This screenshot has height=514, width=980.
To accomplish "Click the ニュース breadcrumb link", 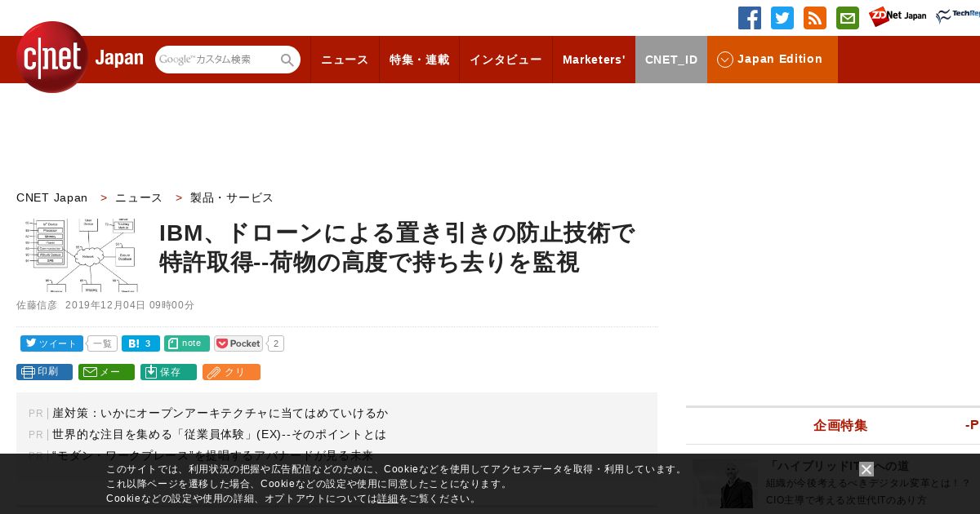I will pyautogui.click(x=139, y=197).
